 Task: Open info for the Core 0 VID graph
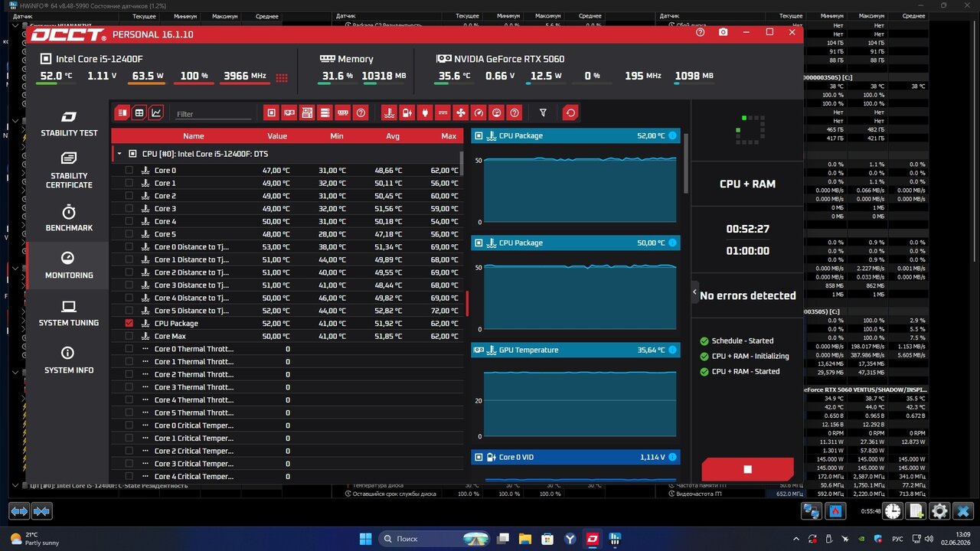click(x=672, y=457)
